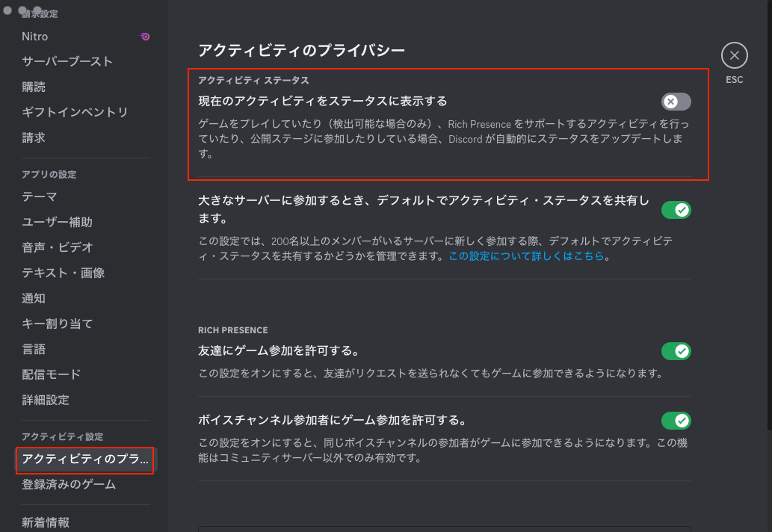Turn off voice channel participants joining game

676,421
